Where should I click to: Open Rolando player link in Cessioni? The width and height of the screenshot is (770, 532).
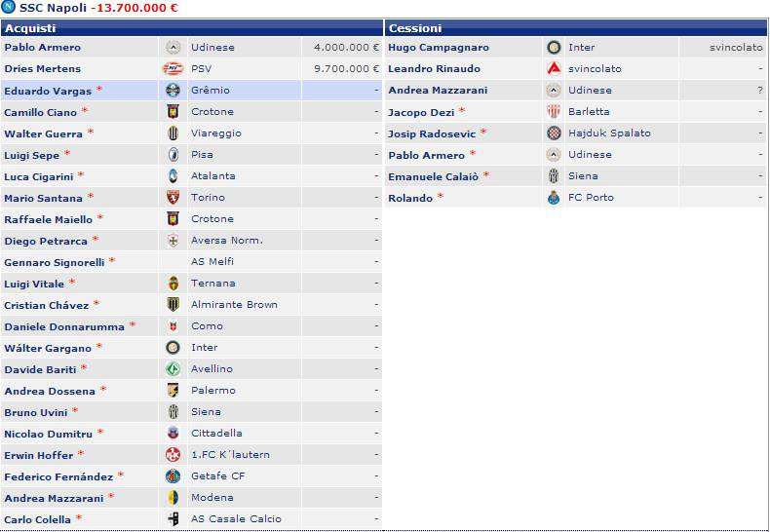tap(409, 198)
